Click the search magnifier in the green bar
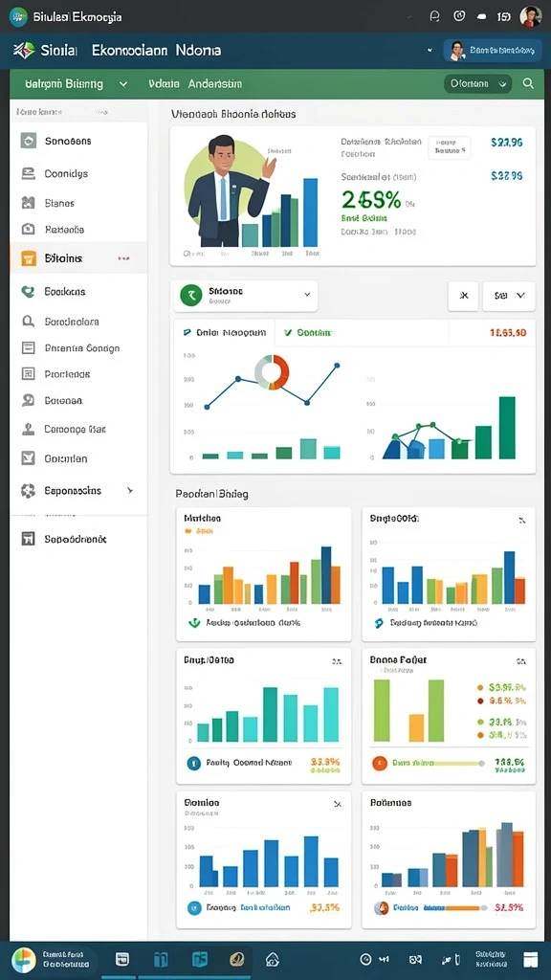 (x=528, y=83)
